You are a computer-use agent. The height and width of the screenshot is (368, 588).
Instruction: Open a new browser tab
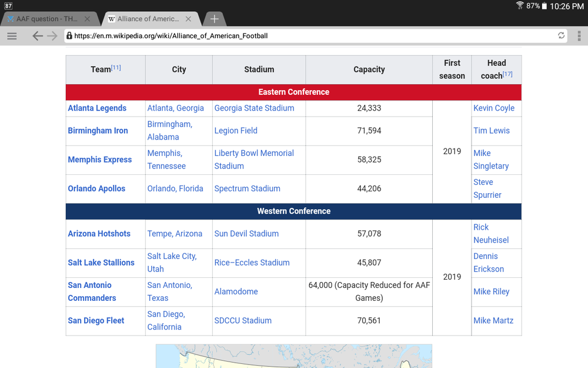tap(214, 19)
